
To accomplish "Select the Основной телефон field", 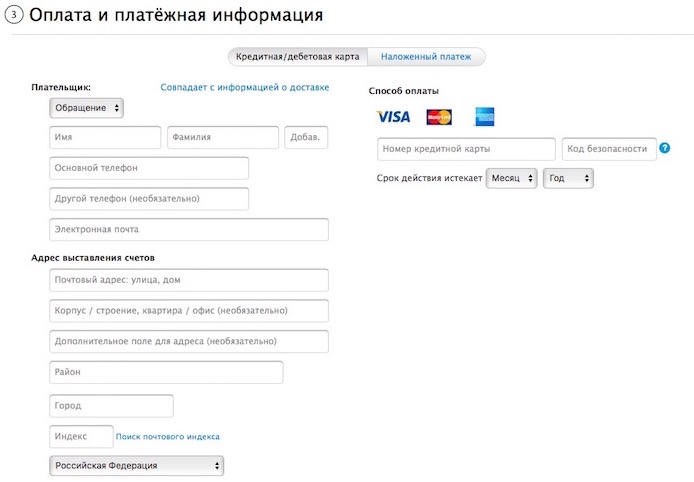I will tap(149, 168).
